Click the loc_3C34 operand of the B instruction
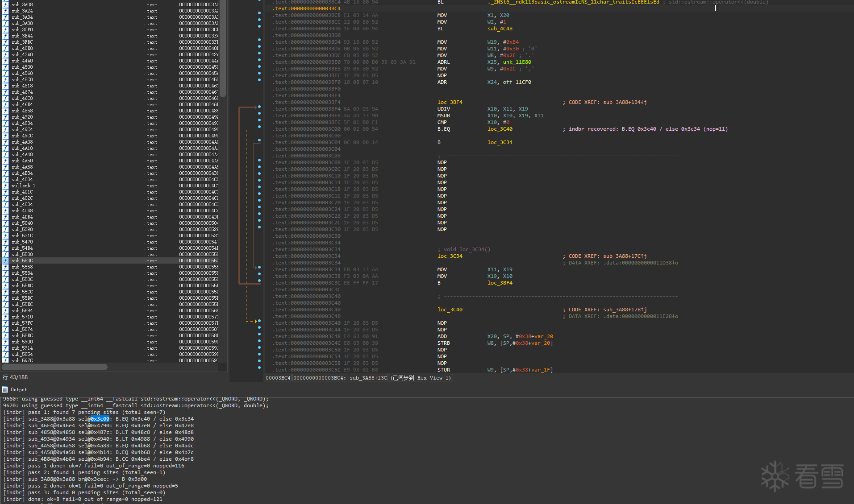This screenshot has height=504, width=854. [x=500, y=142]
